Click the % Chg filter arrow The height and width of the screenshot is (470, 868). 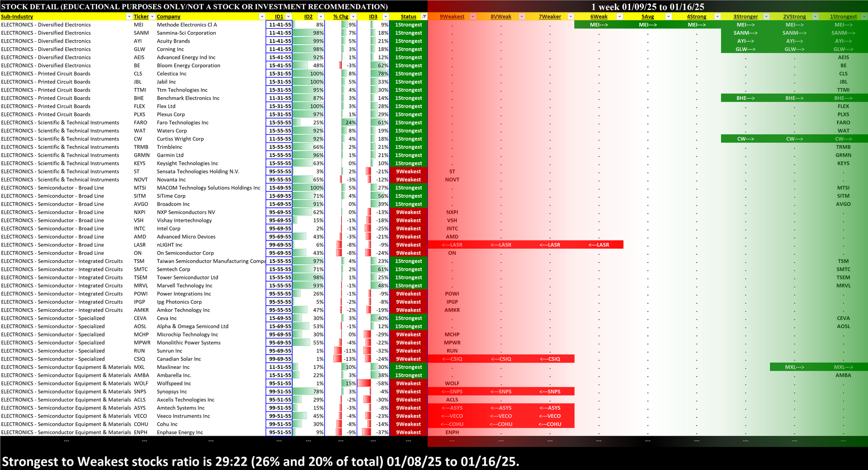tap(353, 16)
